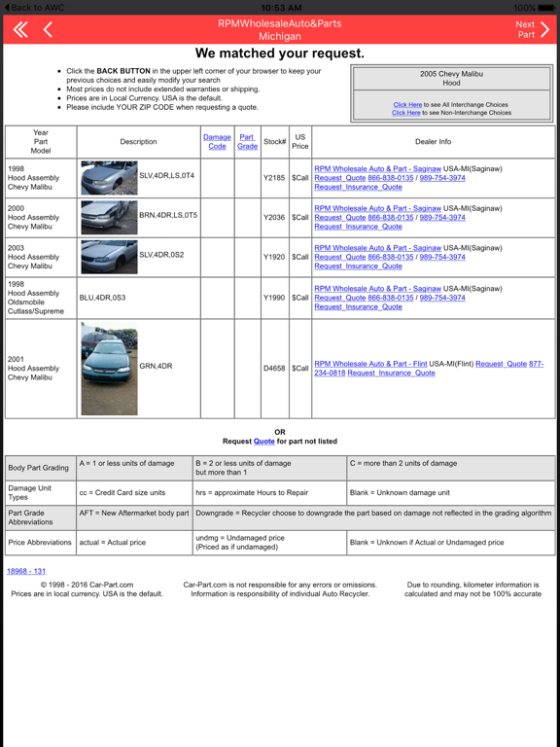
Task: Tap Back to AWC in status bar
Action: coord(34,7)
